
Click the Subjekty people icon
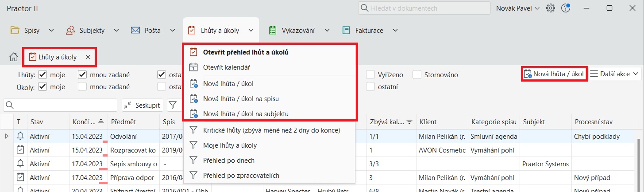[70, 31]
